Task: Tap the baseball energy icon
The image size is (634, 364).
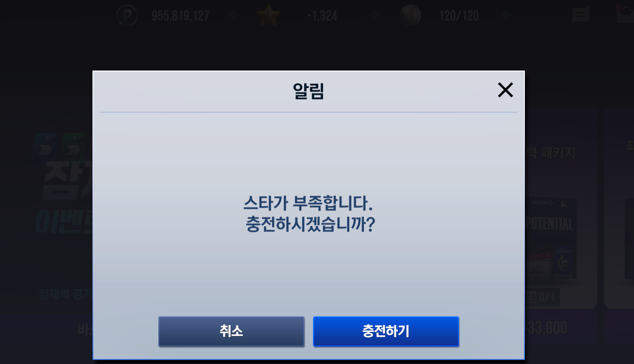Action: click(x=410, y=15)
